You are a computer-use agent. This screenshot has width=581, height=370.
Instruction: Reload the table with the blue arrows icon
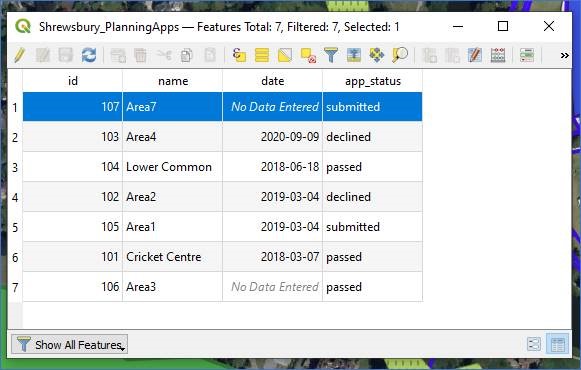[89, 56]
